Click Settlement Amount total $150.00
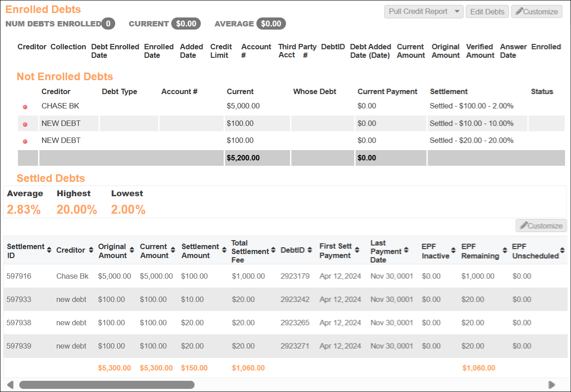 click(x=195, y=368)
